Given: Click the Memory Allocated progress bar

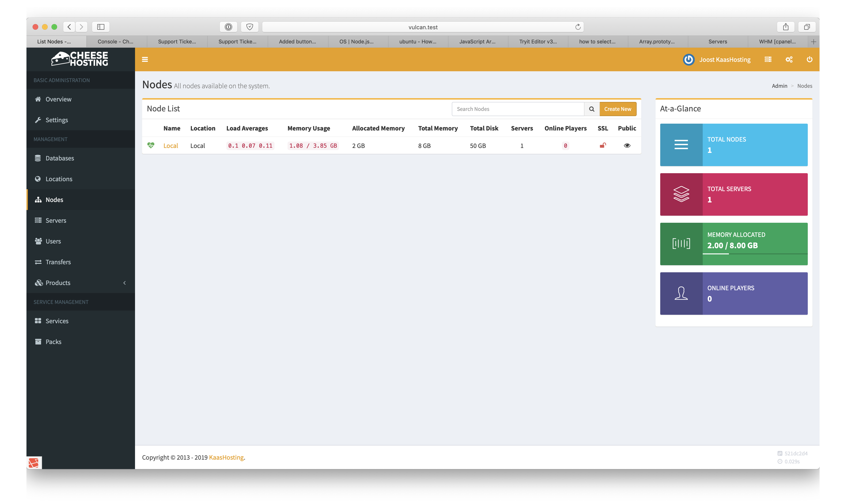Looking at the screenshot, I should pos(755,254).
